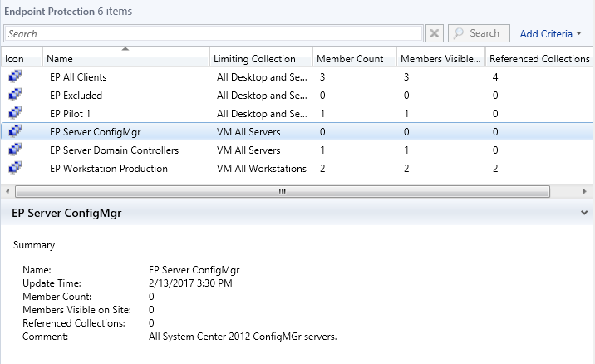This screenshot has width=595, height=364.
Task: Clear the search with the X button
Action: 435,34
